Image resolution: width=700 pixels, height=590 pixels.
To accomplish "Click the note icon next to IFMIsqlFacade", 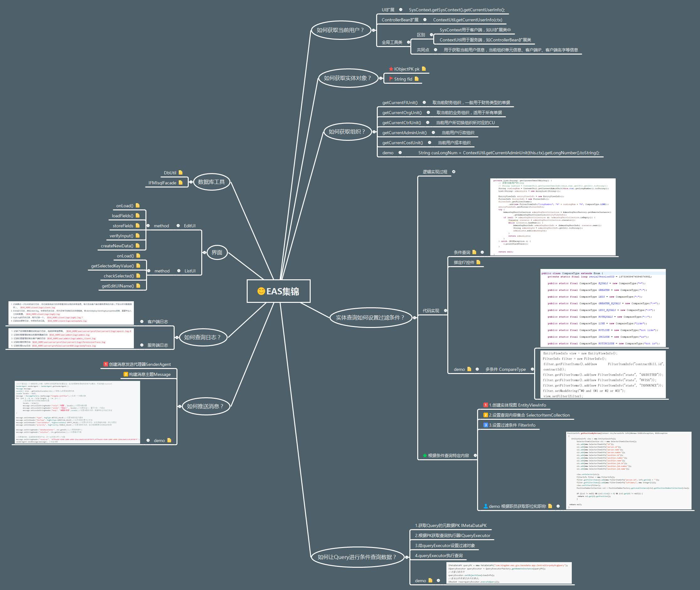I will (x=181, y=183).
